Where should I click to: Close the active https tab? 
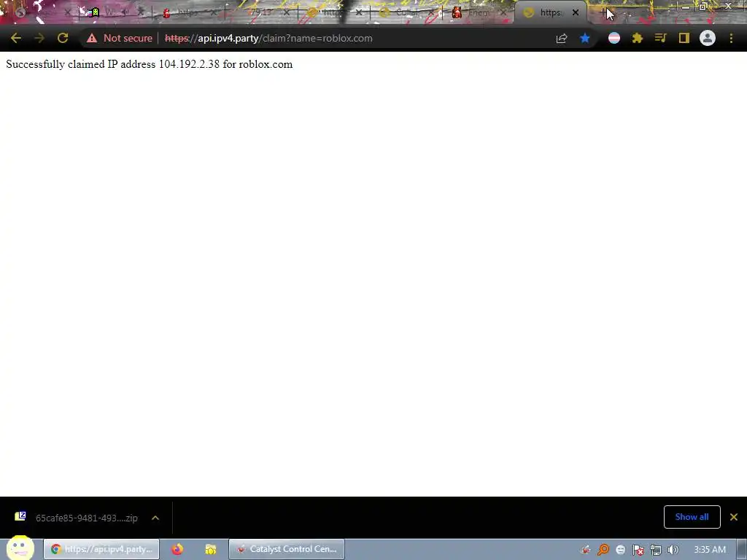pyautogui.click(x=576, y=13)
